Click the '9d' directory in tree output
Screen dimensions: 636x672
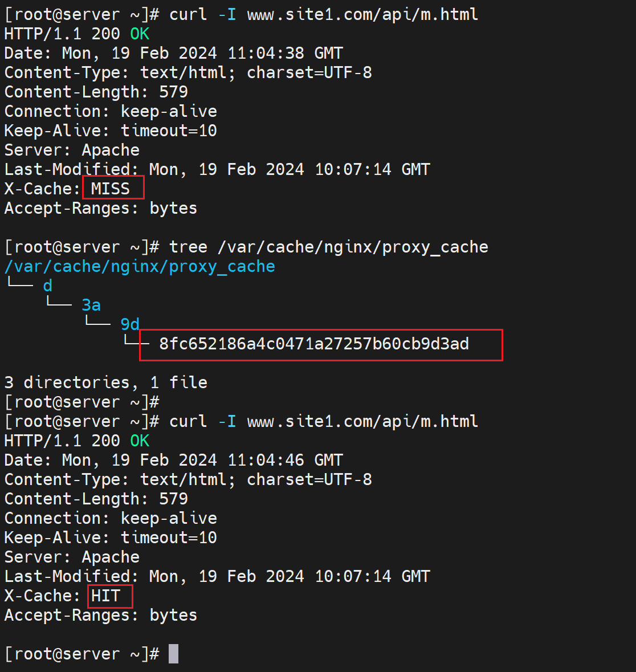click(x=130, y=324)
